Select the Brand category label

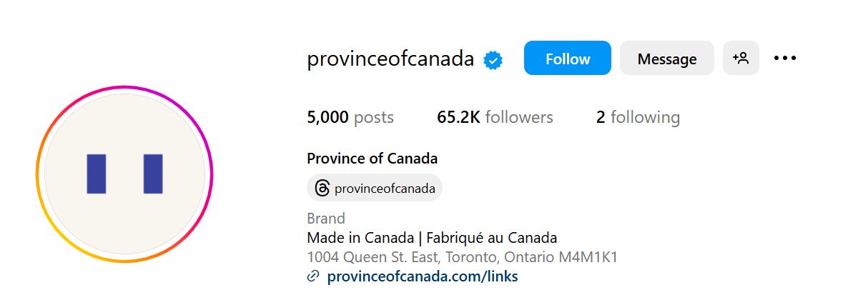pos(326,219)
